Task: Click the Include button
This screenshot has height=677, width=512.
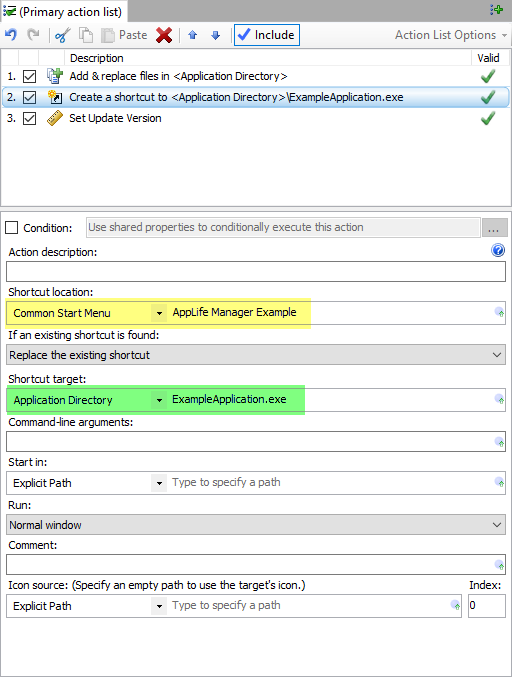Action: [267, 35]
